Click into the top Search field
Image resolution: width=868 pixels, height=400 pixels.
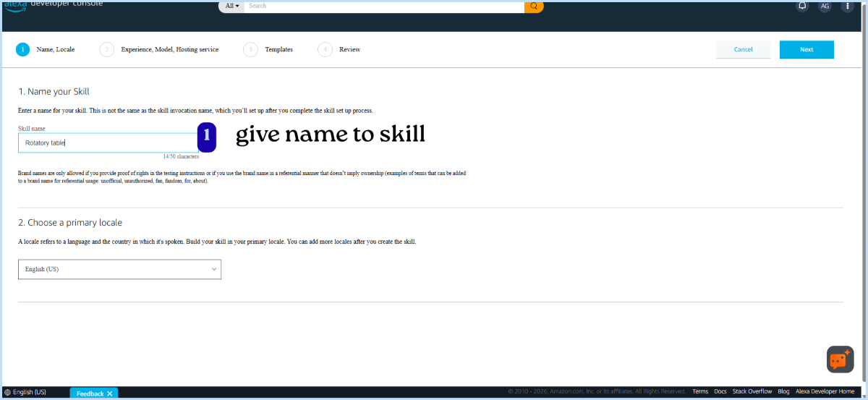click(384, 6)
